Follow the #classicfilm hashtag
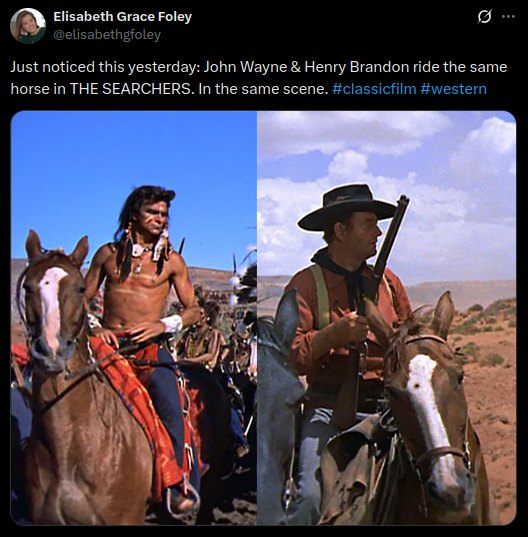528x537 pixels. point(374,89)
